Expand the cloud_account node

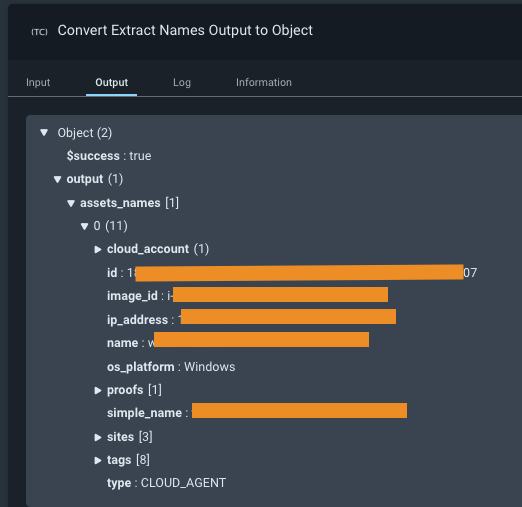click(x=98, y=249)
